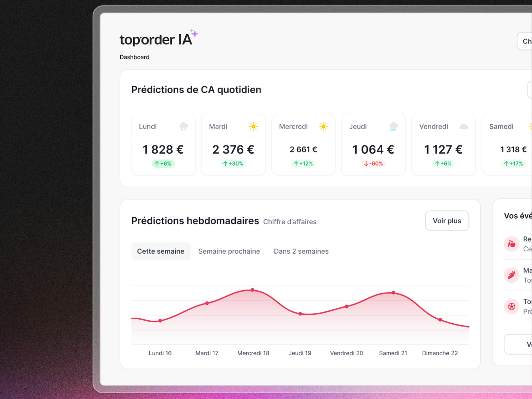
Task: Click the Mardi 17 axis label
Action: pos(207,353)
